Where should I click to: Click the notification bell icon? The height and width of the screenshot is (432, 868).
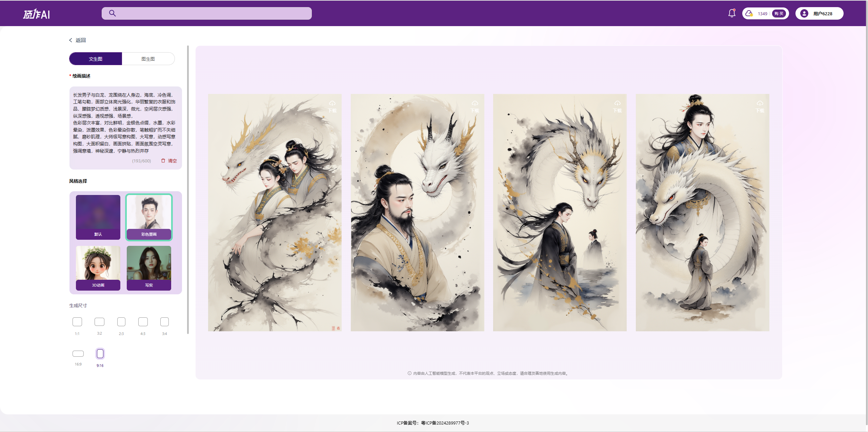(x=732, y=13)
